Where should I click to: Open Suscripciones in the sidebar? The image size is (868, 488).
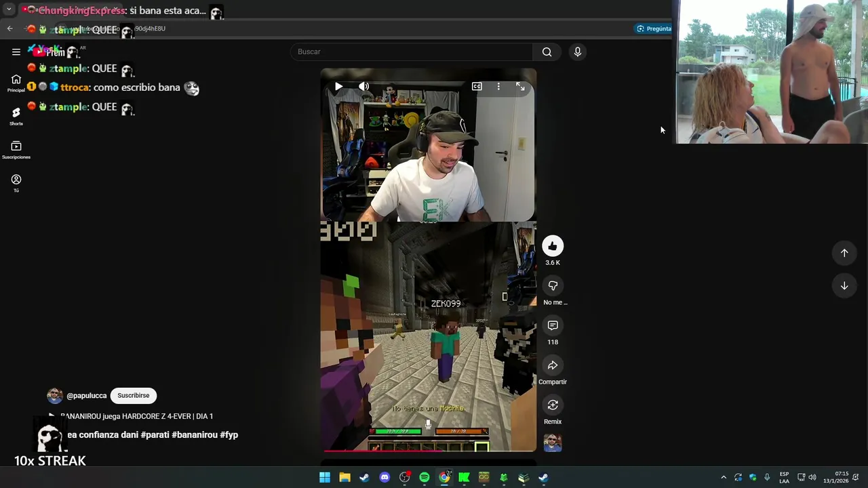(x=16, y=150)
